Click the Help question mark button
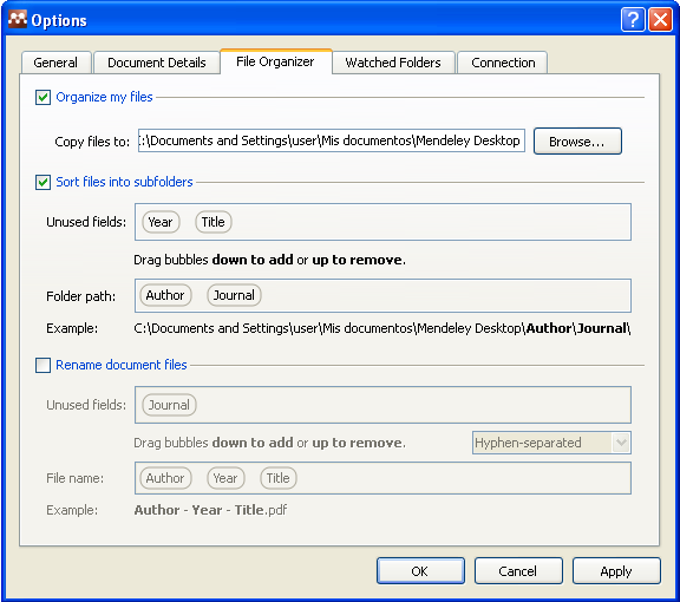680x602 pixels. point(633,20)
